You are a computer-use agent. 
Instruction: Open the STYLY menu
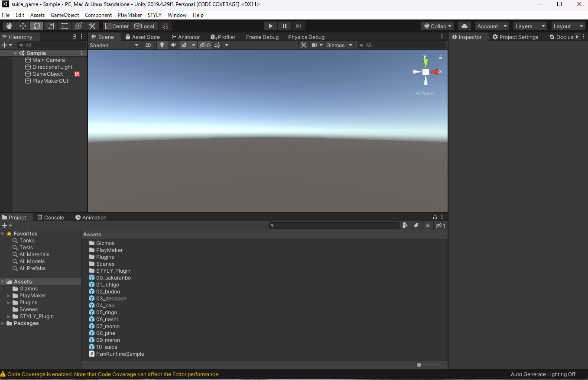(154, 15)
